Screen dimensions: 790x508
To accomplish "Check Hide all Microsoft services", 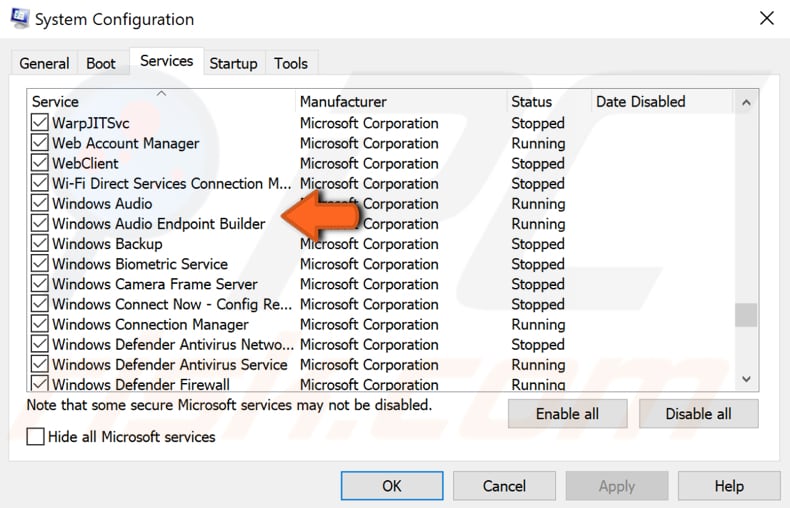I will coord(35,436).
